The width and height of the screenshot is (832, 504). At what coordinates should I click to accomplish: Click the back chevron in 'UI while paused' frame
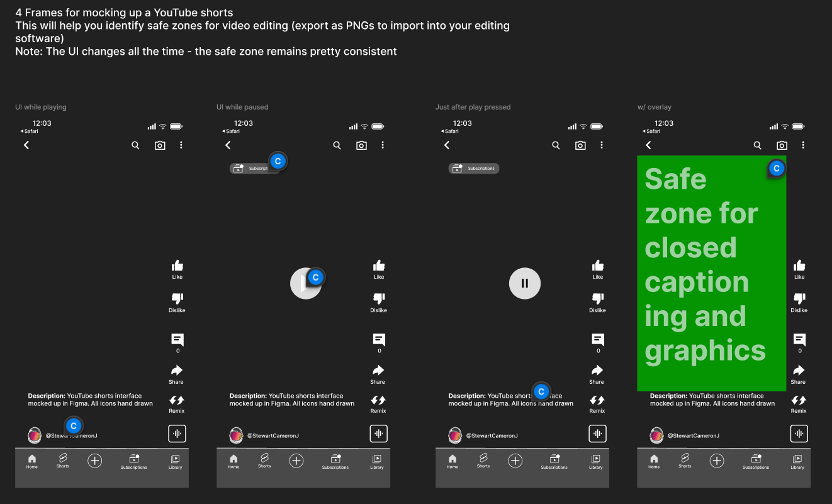point(228,145)
